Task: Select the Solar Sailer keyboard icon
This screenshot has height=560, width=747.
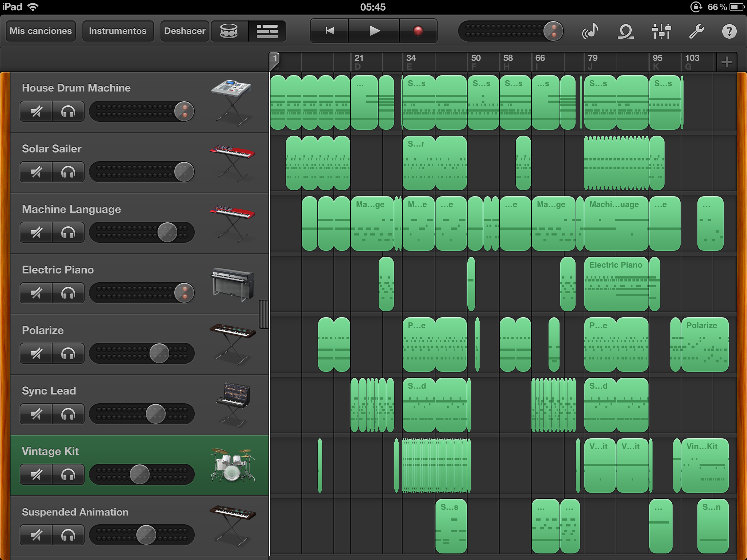Action: click(232, 163)
